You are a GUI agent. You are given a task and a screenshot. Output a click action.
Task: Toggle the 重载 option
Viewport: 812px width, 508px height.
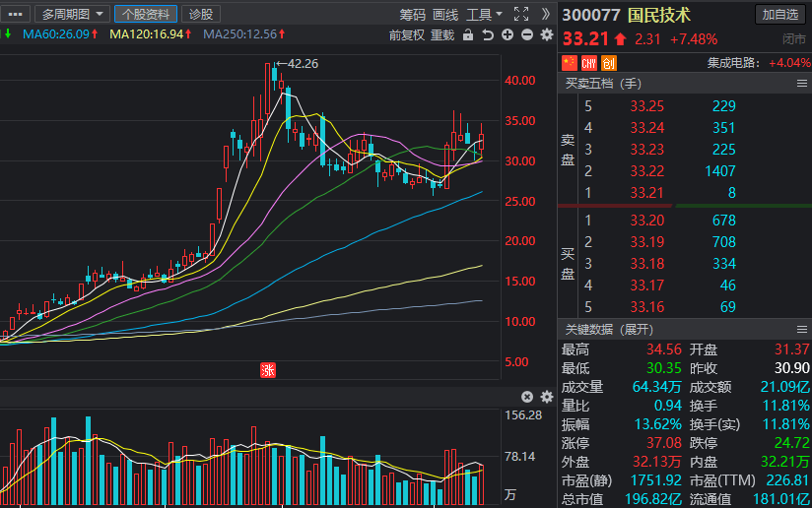click(x=442, y=35)
